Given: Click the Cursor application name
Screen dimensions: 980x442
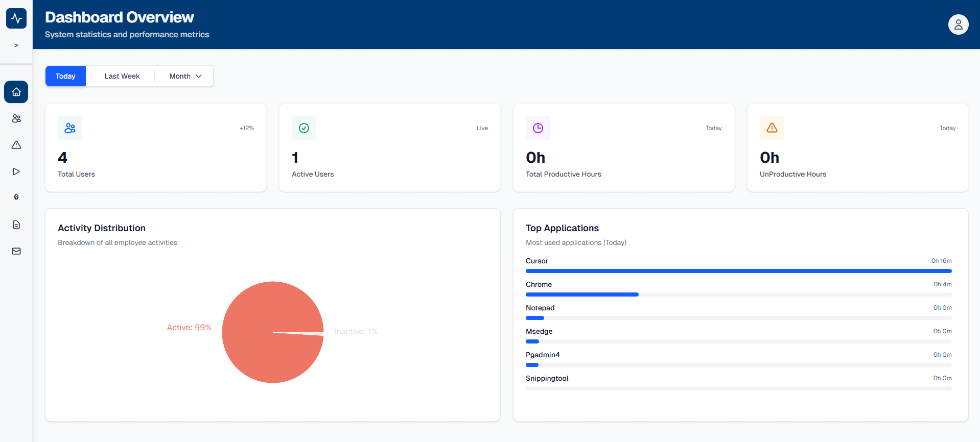Looking at the screenshot, I should click(537, 261).
